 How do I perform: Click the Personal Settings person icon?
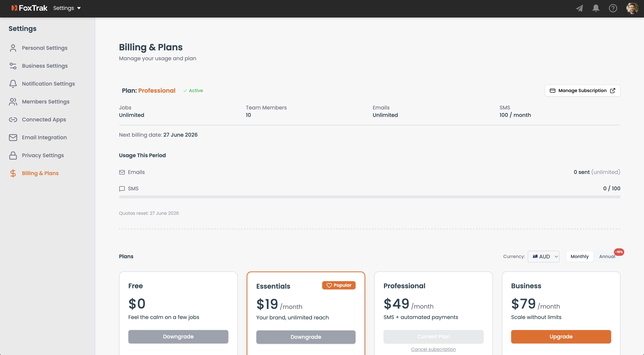tap(13, 48)
